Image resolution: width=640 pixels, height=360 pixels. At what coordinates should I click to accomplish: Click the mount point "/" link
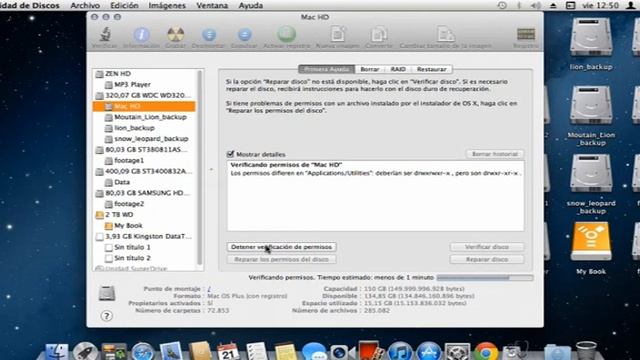209,289
